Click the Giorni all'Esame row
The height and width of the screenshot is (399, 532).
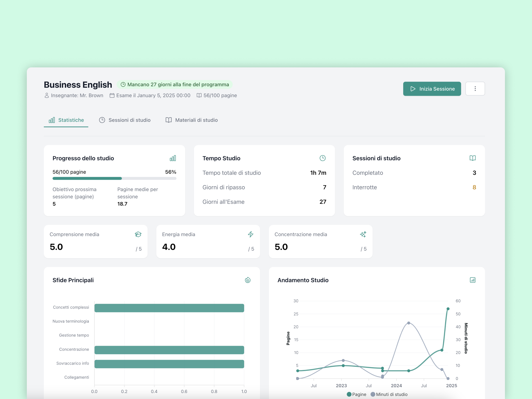pos(264,202)
